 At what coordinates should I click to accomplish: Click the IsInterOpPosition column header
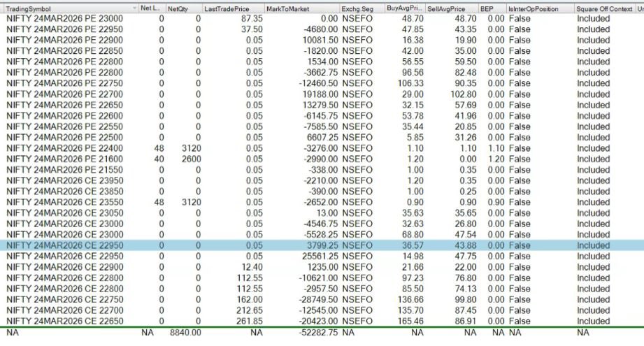tap(533, 8)
